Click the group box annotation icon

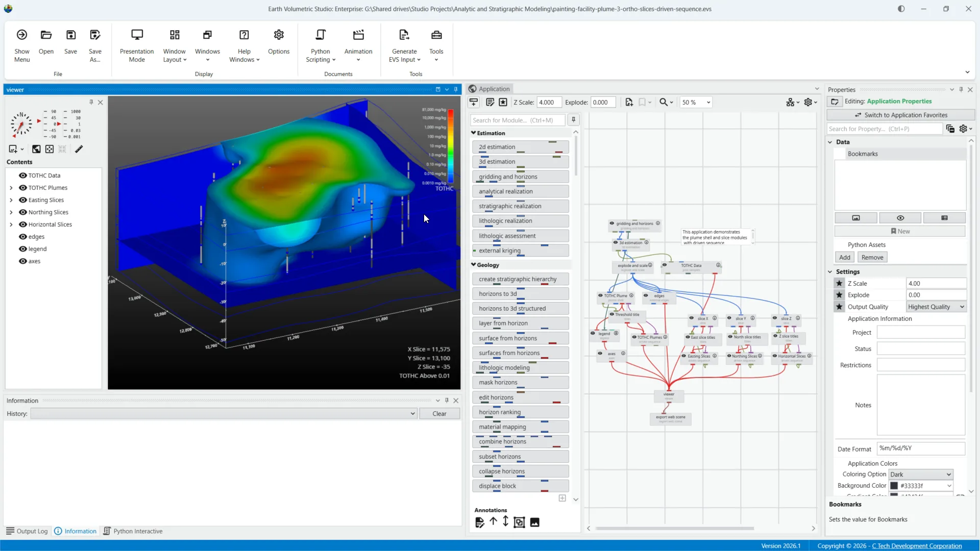tap(519, 522)
